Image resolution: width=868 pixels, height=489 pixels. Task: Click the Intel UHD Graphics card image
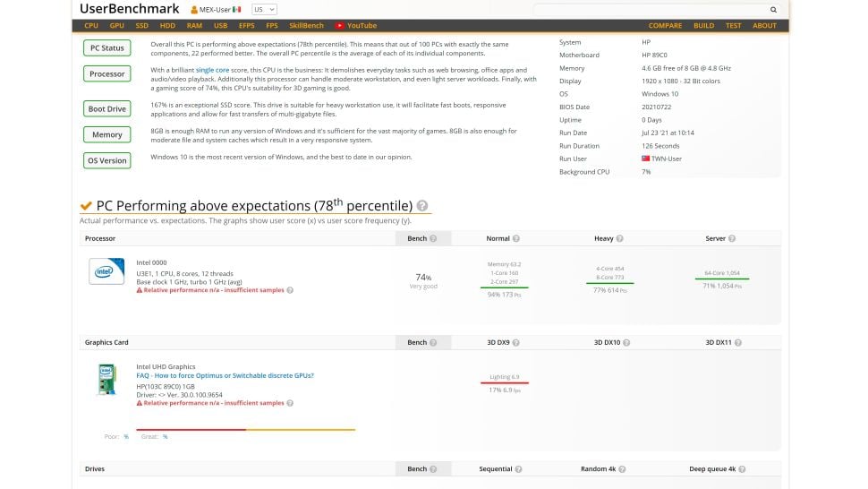click(106, 379)
